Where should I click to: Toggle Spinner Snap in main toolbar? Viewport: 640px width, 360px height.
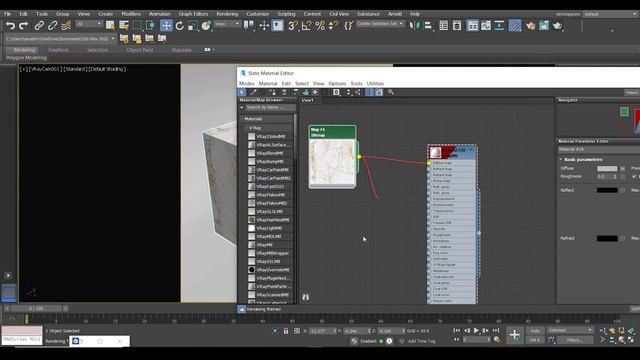click(x=333, y=26)
